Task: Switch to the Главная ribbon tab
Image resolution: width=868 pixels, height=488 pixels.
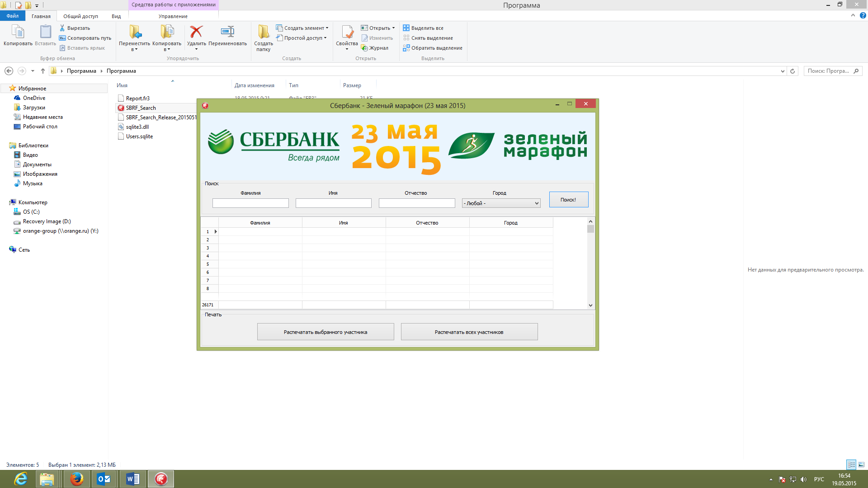Action: click(41, 16)
